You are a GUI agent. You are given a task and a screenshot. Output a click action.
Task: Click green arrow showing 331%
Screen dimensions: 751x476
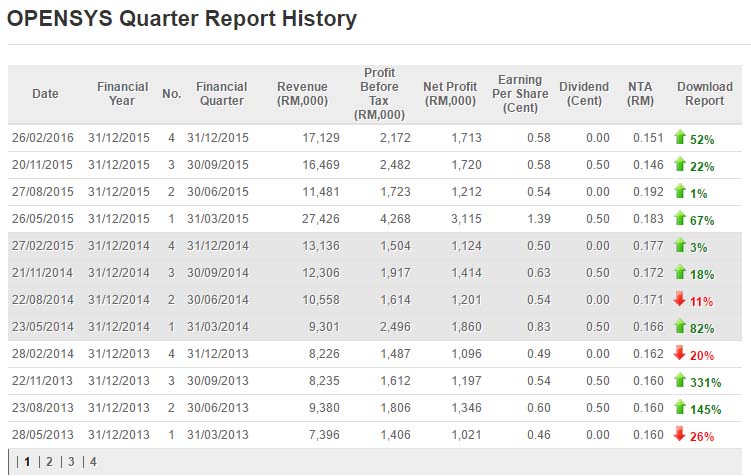point(680,380)
